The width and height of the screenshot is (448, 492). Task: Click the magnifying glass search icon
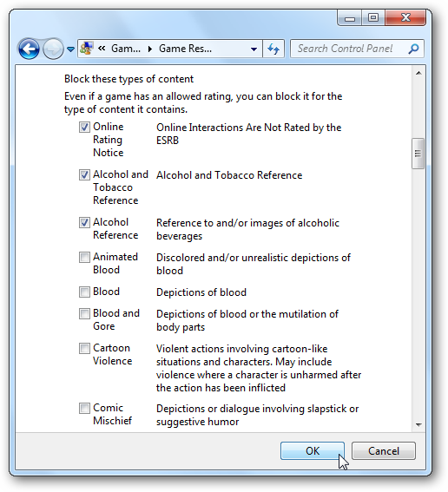(x=413, y=49)
